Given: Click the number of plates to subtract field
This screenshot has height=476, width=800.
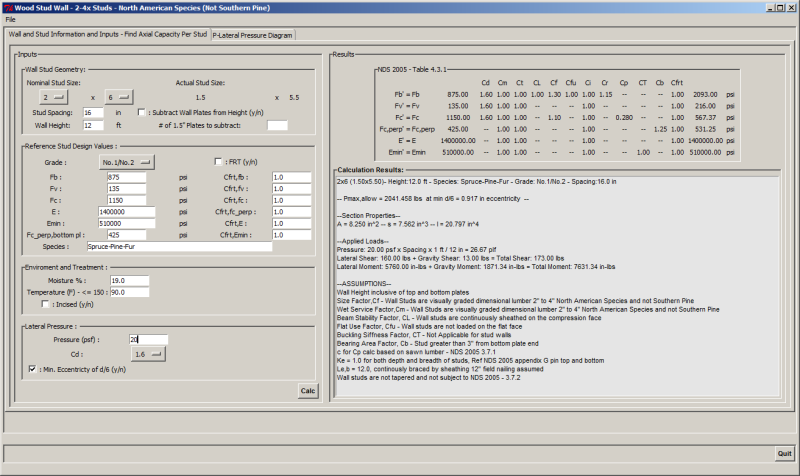Looking at the screenshot, I should (278, 125).
